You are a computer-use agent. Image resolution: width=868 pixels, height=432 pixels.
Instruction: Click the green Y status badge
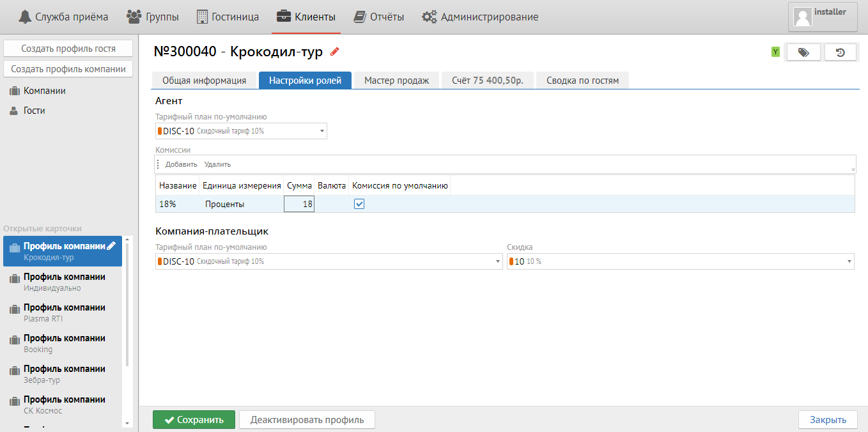(x=775, y=52)
